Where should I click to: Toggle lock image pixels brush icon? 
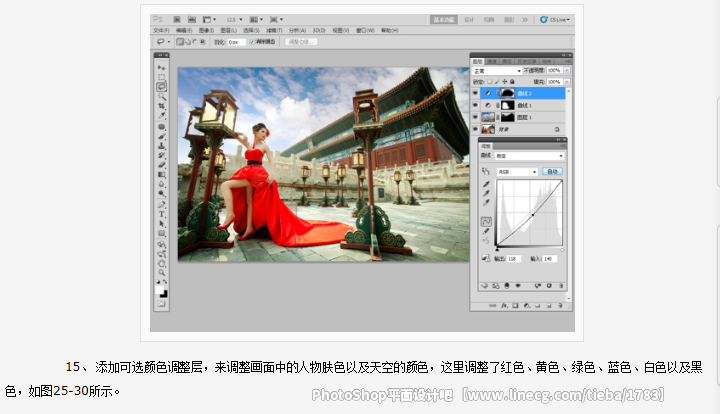pos(497,82)
